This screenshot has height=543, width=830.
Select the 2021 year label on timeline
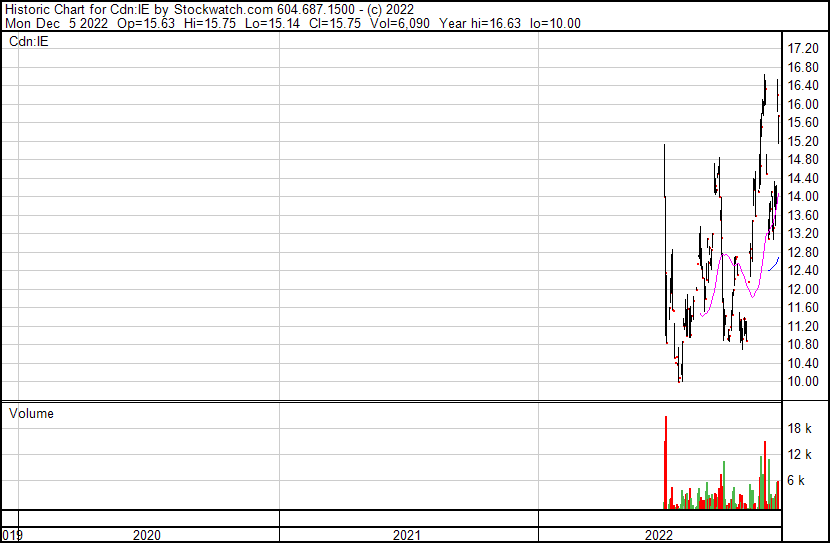pos(406,535)
